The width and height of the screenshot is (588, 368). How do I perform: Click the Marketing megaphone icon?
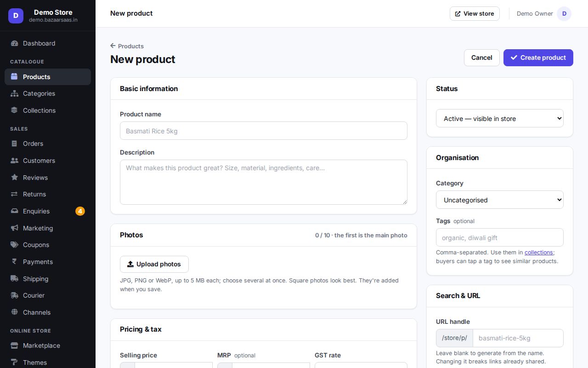click(x=14, y=228)
